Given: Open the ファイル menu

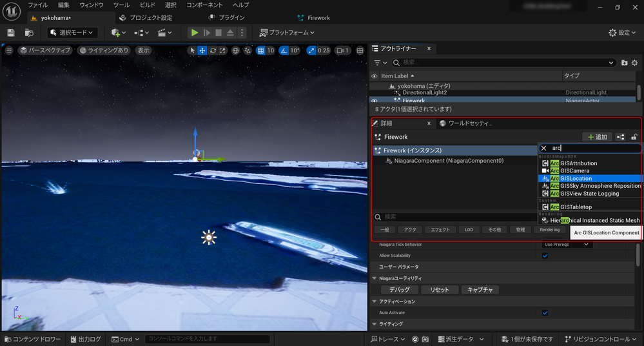Looking at the screenshot, I should tap(38, 5).
